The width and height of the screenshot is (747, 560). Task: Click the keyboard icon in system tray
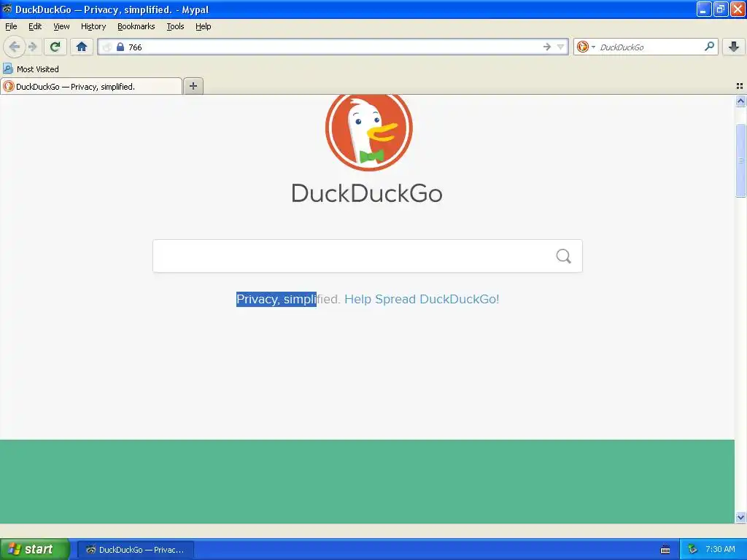click(x=665, y=550)
